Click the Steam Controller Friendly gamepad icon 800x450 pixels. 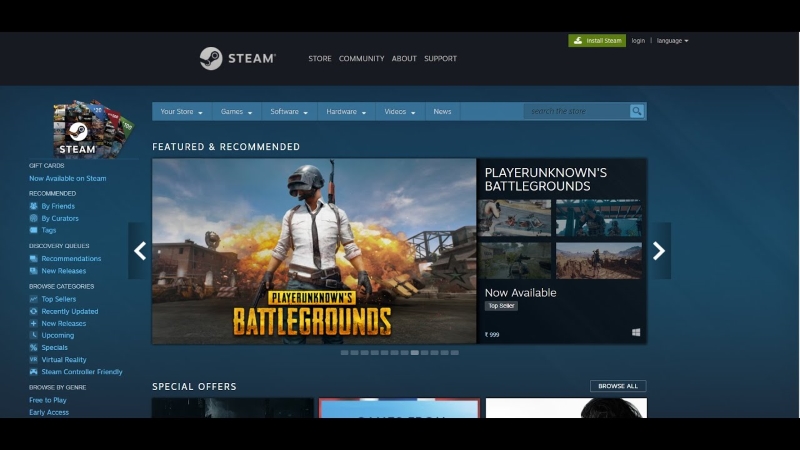[34, 372]
